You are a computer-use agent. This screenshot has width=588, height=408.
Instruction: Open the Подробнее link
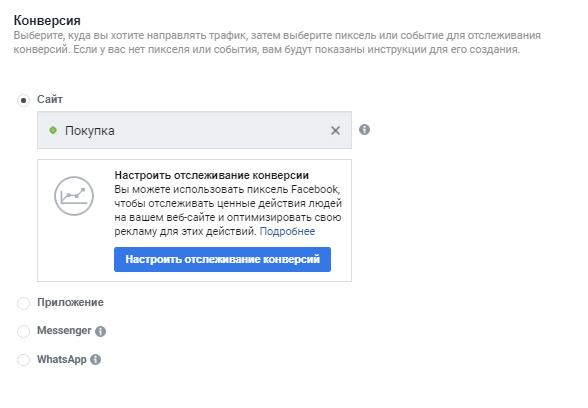[287, 231]
